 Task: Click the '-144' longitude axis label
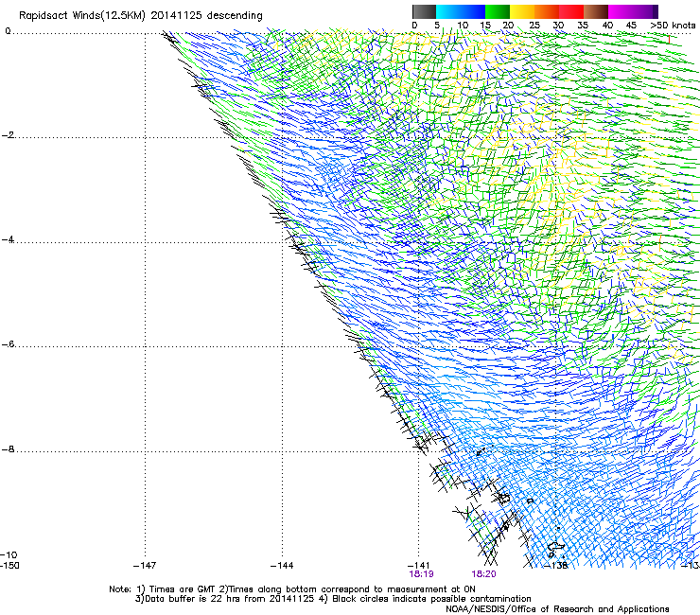282,566
